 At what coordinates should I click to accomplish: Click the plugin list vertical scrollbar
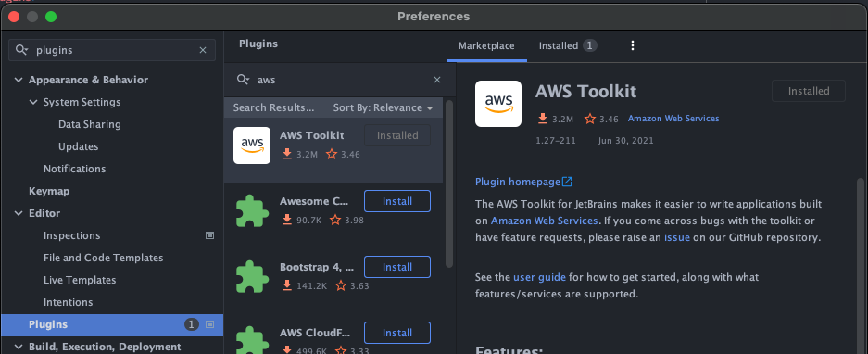(449, 183)
